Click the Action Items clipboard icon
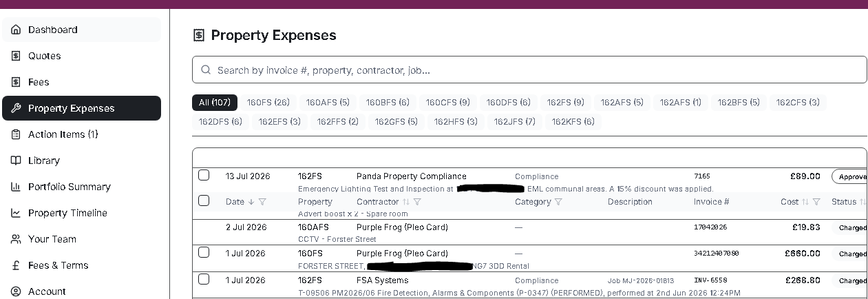 pyautogui.click(x=16, y=134)
